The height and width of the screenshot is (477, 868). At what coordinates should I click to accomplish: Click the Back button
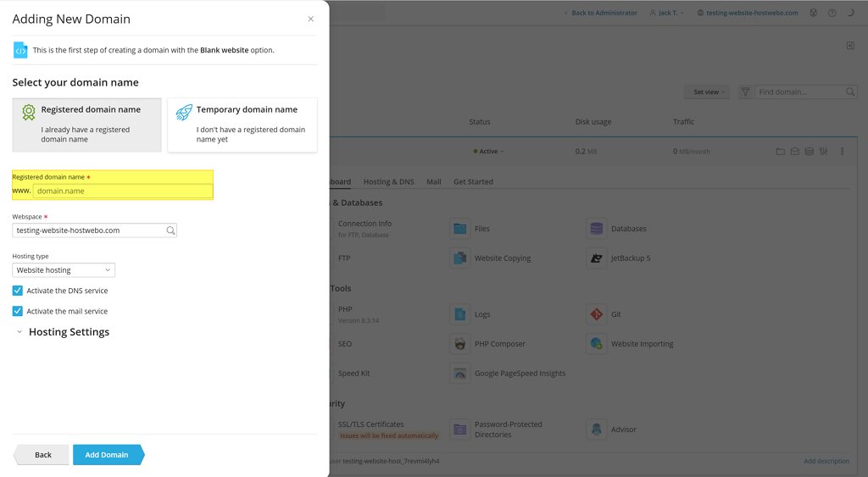coord(42,455)
